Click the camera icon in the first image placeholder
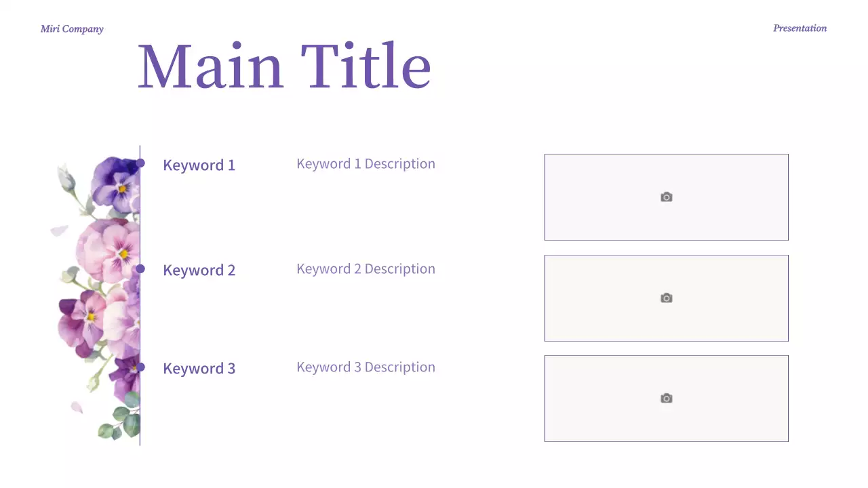Image resolution: width=868 pixels, height=488 pixels. pos(667,197)
